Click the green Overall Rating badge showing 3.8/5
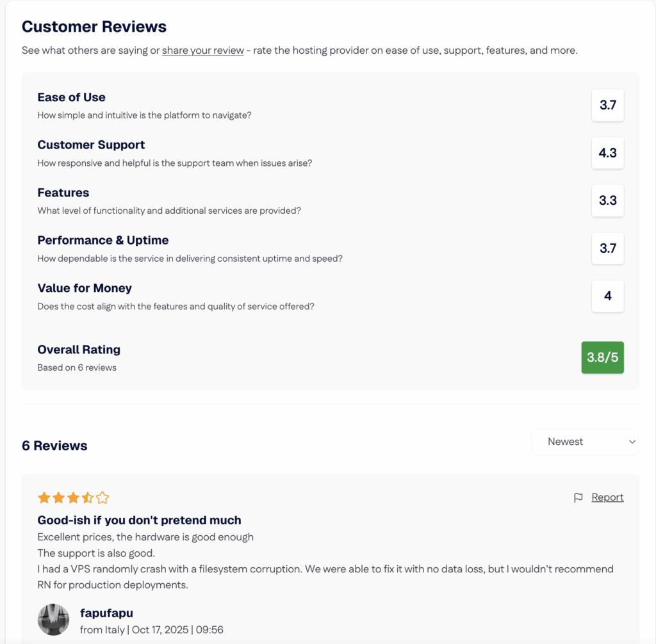Screen dimensions: 656x644 602,358
